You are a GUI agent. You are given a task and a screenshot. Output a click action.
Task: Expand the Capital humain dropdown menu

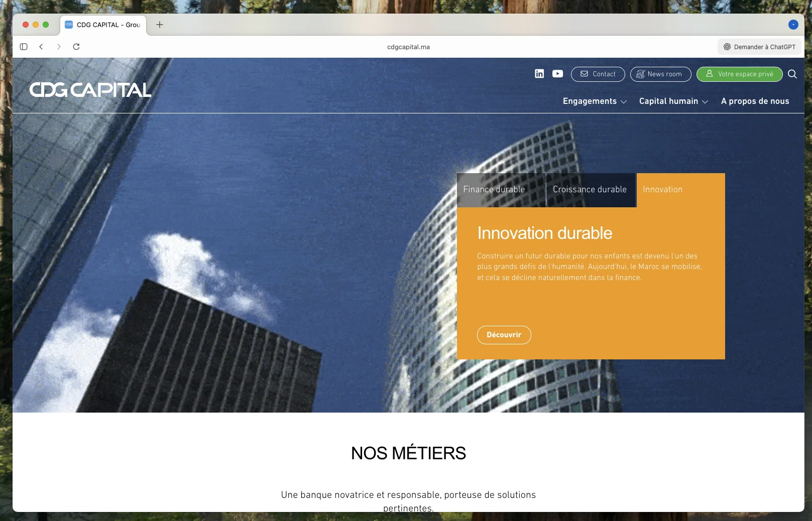(x=673, y=101)
